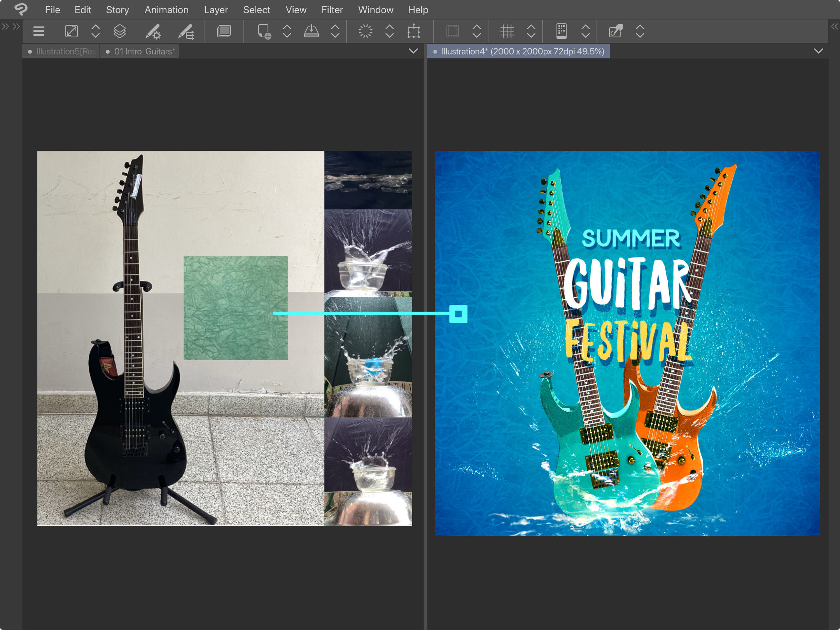
Task: Click the resize canvas icon
Action: coord(72,31)
